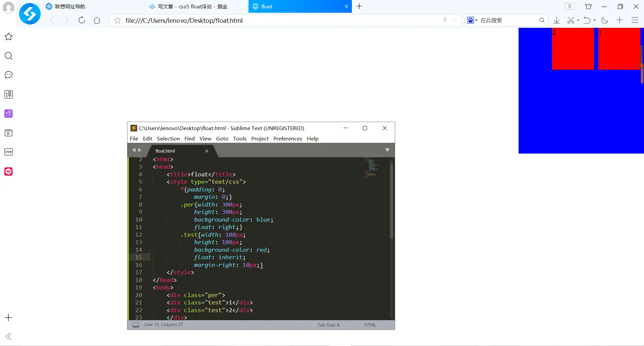
Task: Click the blue browser logo
Action: pyautogui.click(x=30, y=14)
